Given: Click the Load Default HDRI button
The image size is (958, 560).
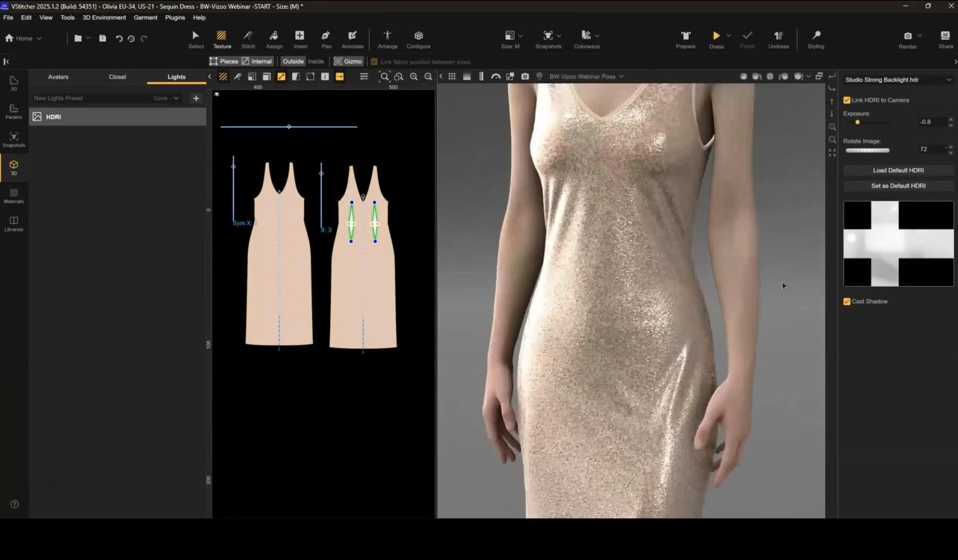Looking at the screenshot, I should pos(898,171).
